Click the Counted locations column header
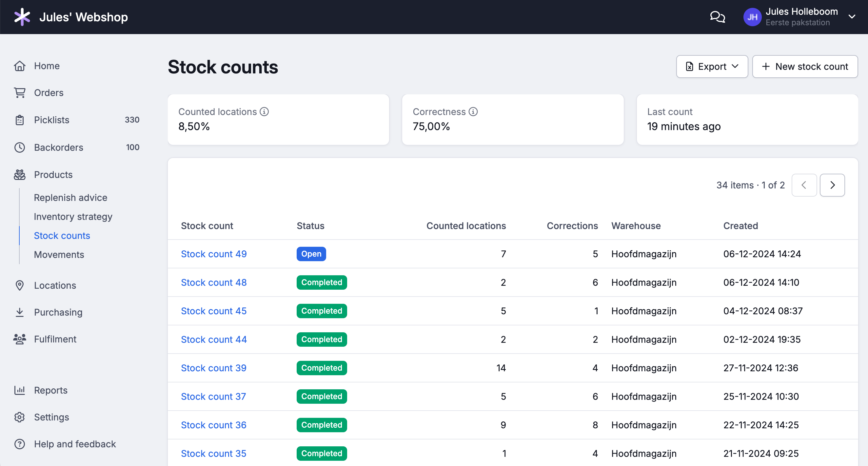This screenshot has width=868, height=466. pos(466,226)
